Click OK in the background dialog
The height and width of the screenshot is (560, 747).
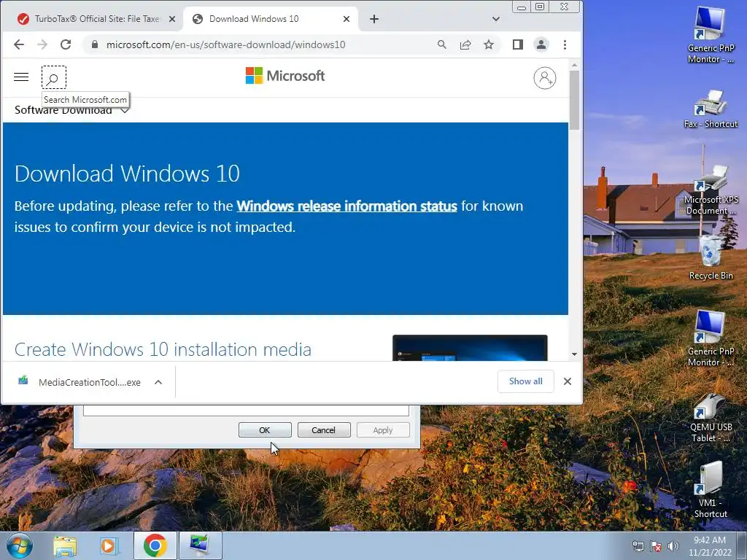coord(265,430)
